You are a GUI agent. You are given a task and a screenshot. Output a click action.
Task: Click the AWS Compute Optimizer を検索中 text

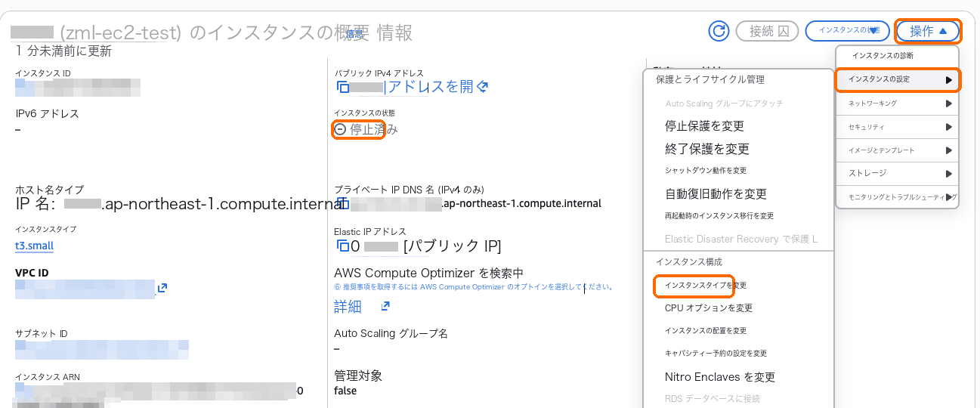click(x=428, y=273)
